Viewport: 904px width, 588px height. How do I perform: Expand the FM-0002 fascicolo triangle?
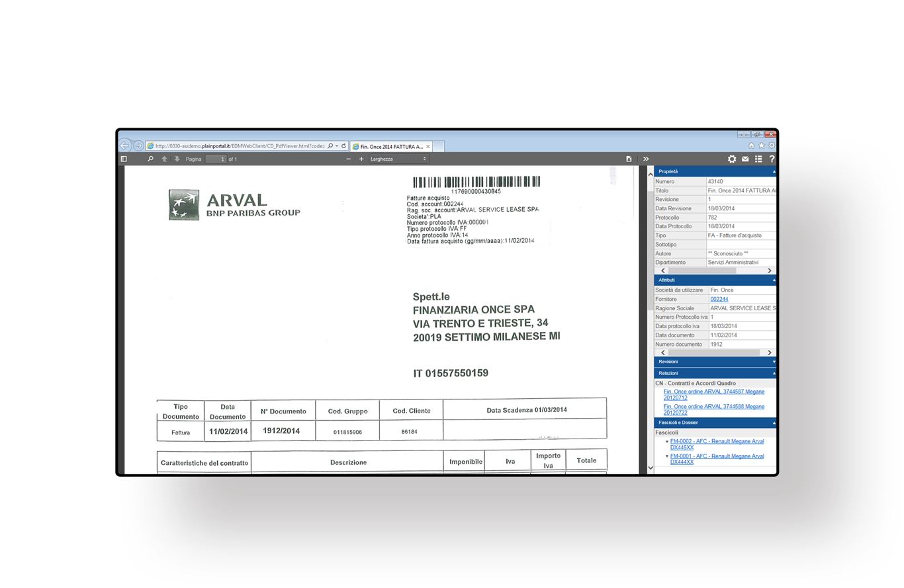(x=667, y=441)
